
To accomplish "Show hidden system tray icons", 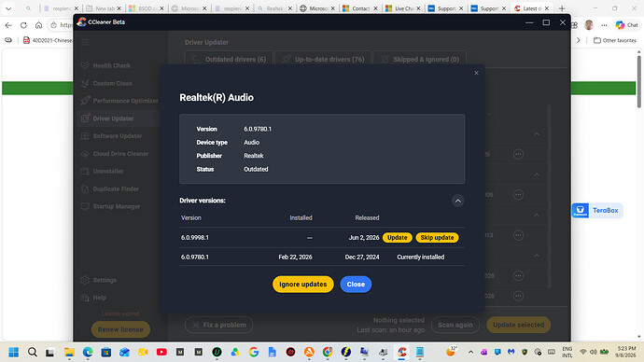I will pos(470,352).
